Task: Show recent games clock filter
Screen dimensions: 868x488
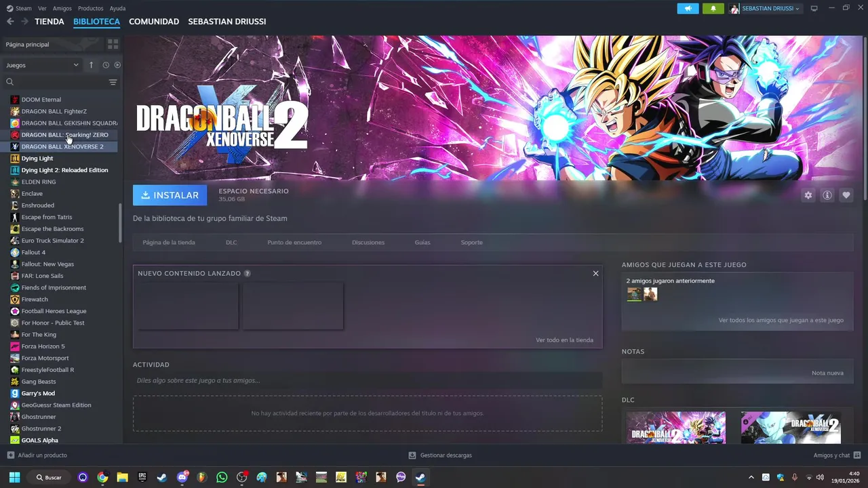Action: tap(106, 65)
